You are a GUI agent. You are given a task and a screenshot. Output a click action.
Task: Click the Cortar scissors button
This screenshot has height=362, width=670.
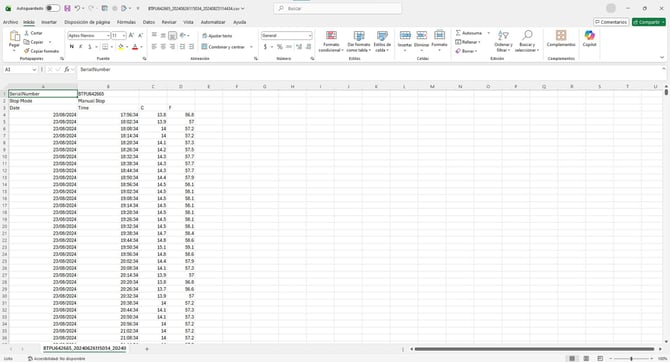coord(33,33)
